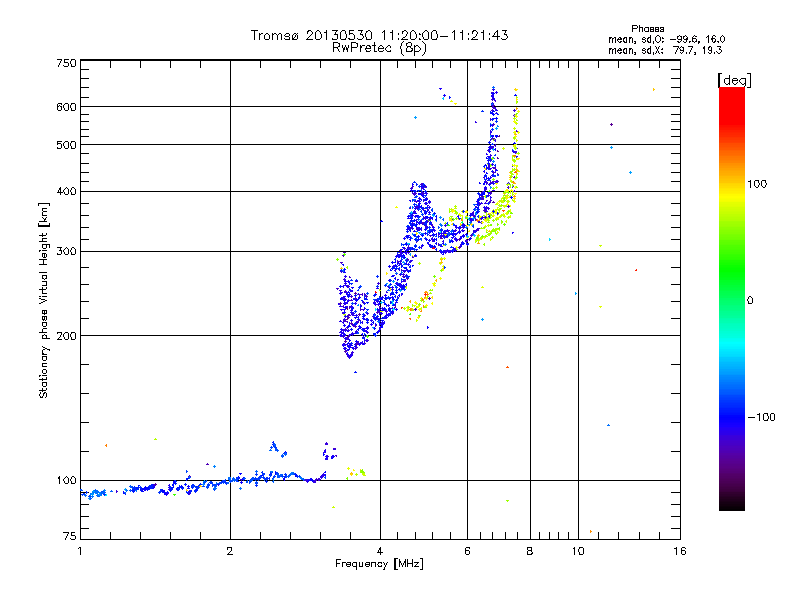Click the '6' x-axis tick label

pos(467,551)
